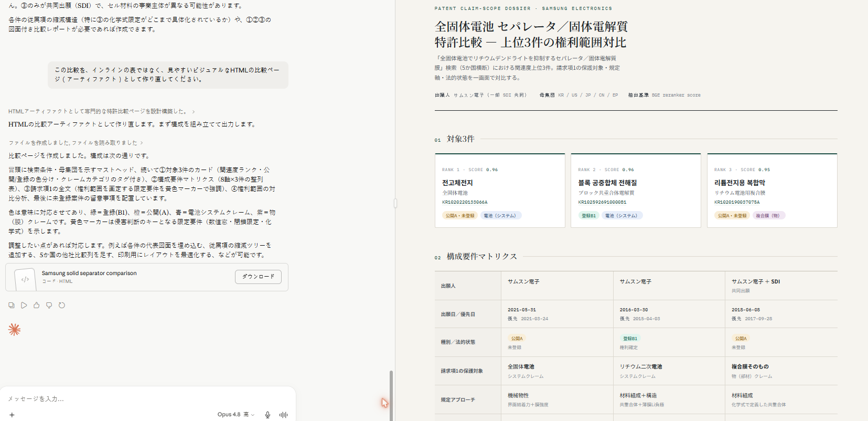Click the play (read aloud) icon under the response

pos(24,305)
